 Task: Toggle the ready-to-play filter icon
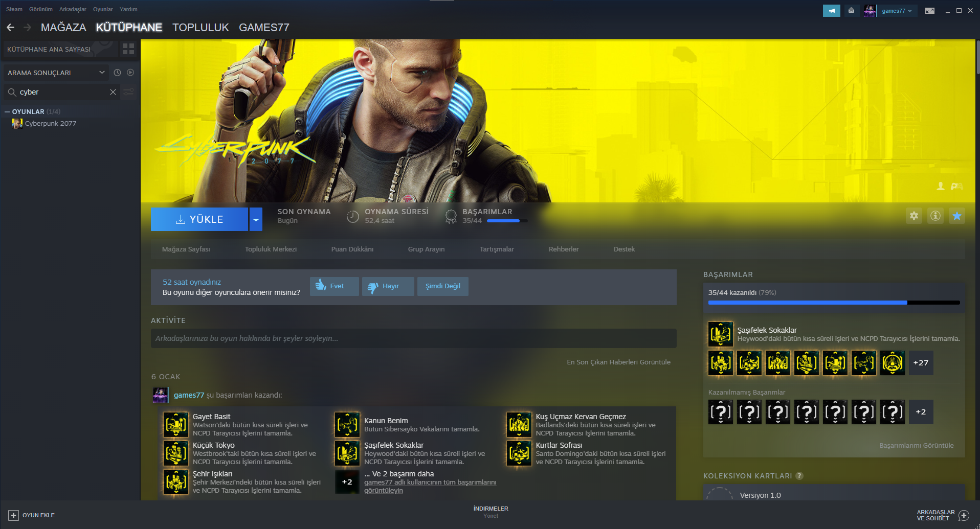click(130, 73)
